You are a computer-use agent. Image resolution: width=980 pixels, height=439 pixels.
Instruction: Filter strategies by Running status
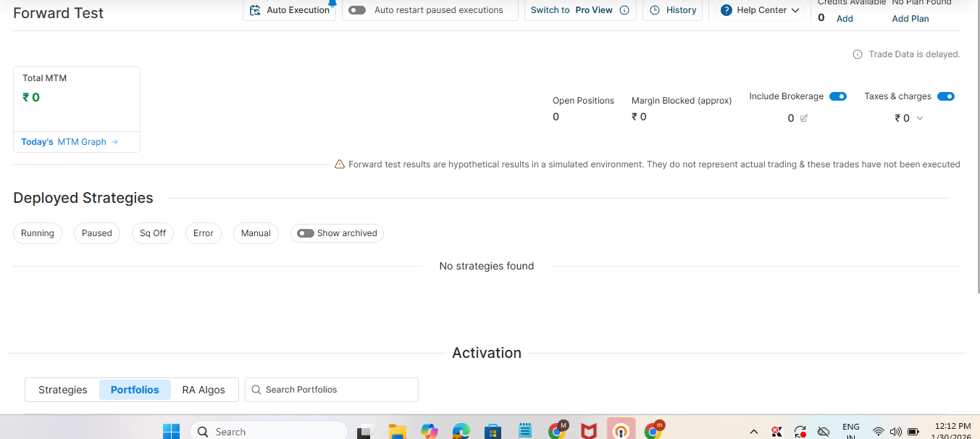38,233
